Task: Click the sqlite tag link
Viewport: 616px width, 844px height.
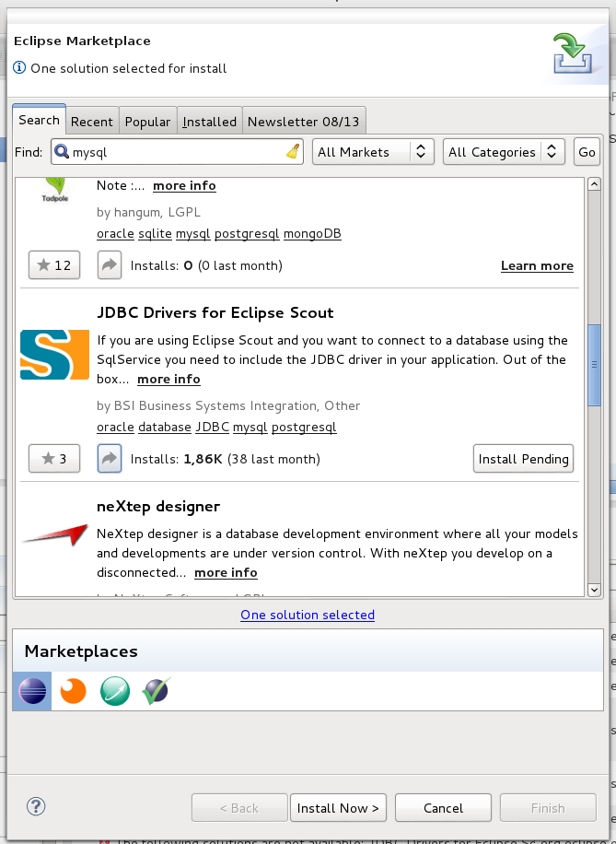Action: pyautogui.click(x=155, y=234)
